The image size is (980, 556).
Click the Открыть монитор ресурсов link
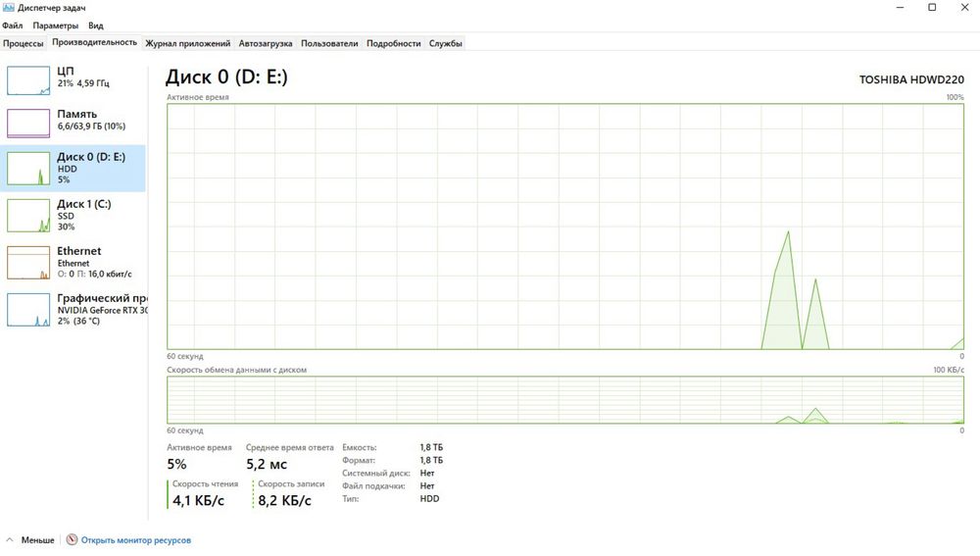(135, 539)
